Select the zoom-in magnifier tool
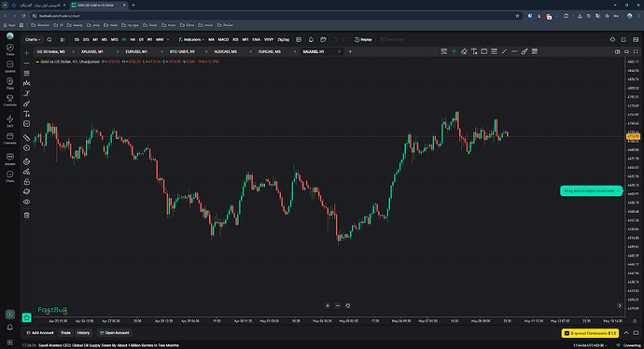The width and height of the screenshot is (644, 349). pyautogui.click(x=27, y=147)
